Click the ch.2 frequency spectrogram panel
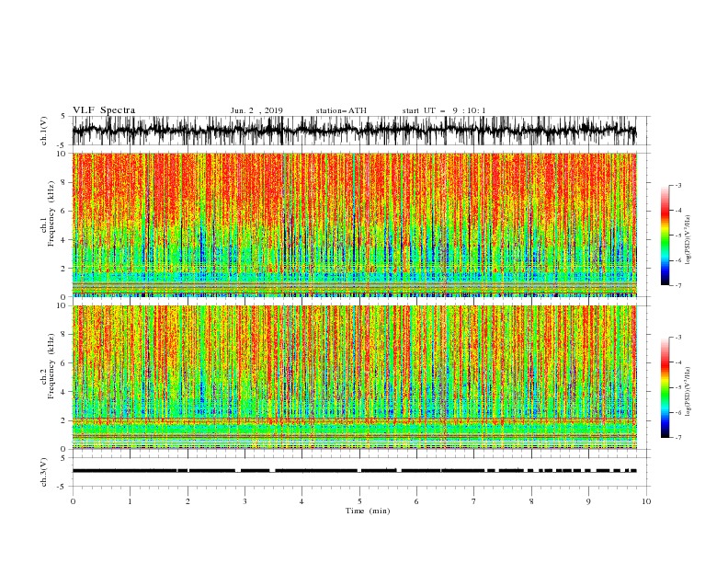 point(354,377)
